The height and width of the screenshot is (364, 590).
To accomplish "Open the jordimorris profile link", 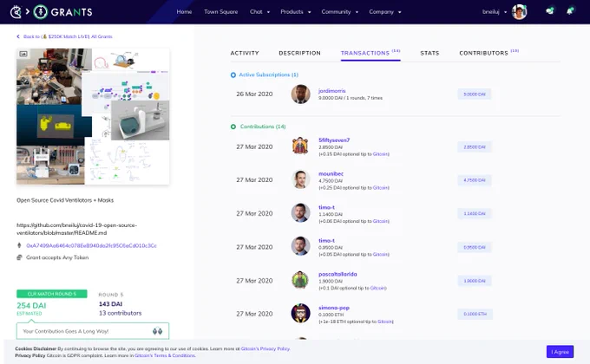I will (331, 91).
